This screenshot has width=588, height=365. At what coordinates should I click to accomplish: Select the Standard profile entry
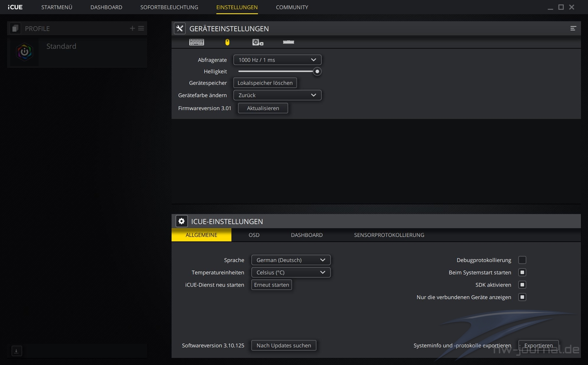pos(77,52)
